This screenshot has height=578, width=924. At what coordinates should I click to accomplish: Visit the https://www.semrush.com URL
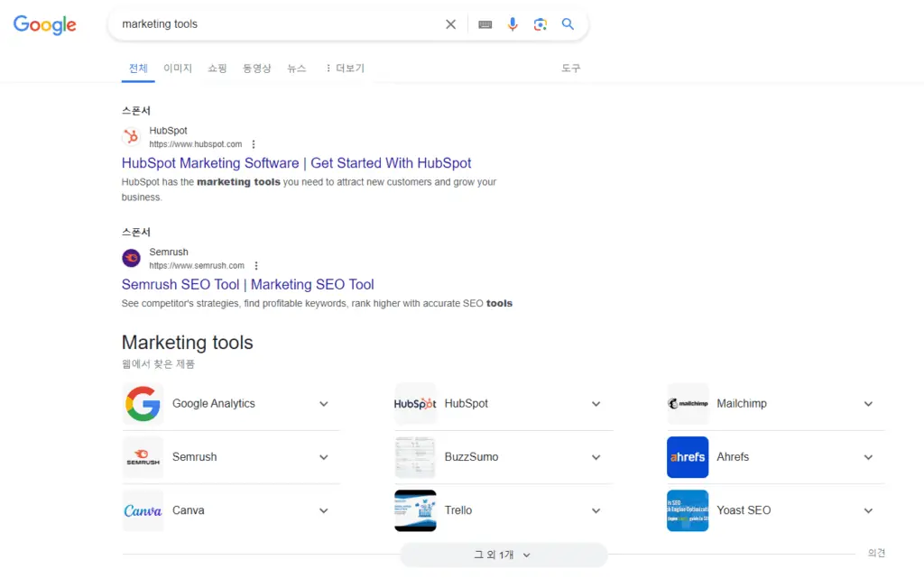[197, 265]
